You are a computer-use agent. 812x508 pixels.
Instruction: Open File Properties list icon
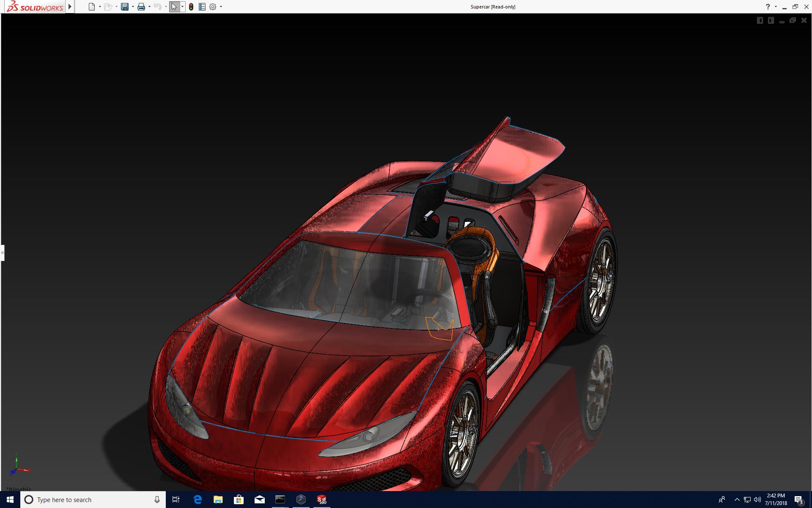(x=202, y=7)
